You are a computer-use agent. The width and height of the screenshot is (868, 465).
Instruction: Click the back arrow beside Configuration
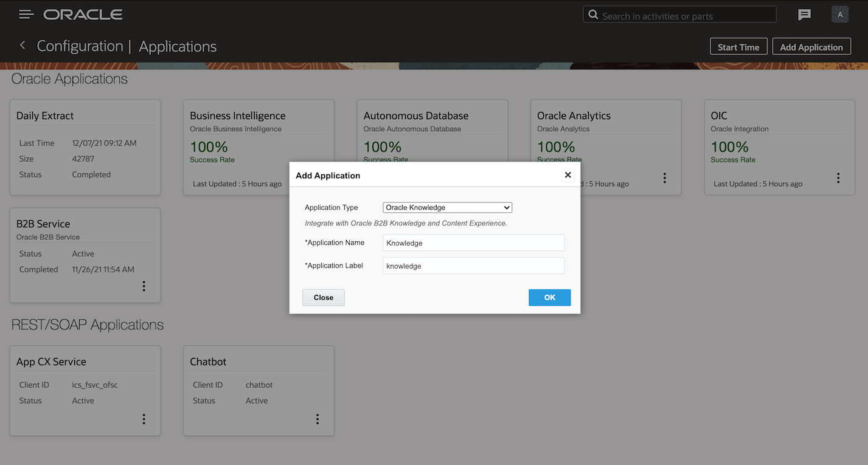(x=23, y=46)
